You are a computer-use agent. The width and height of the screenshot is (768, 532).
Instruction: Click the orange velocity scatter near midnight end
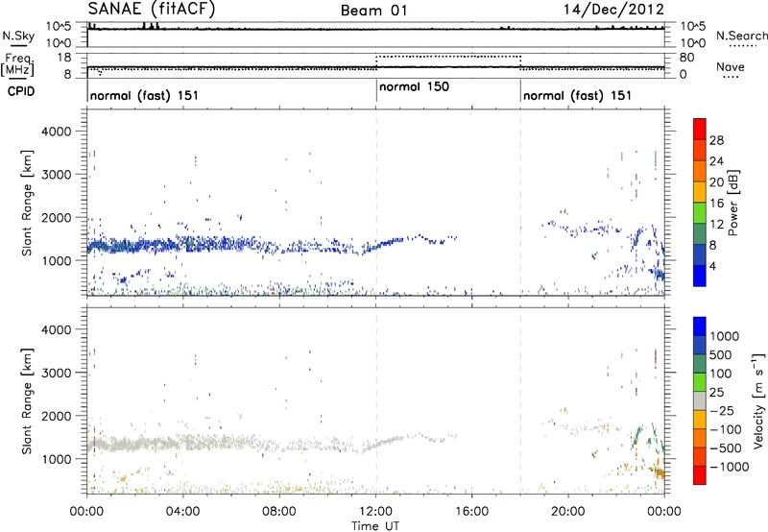660,472
